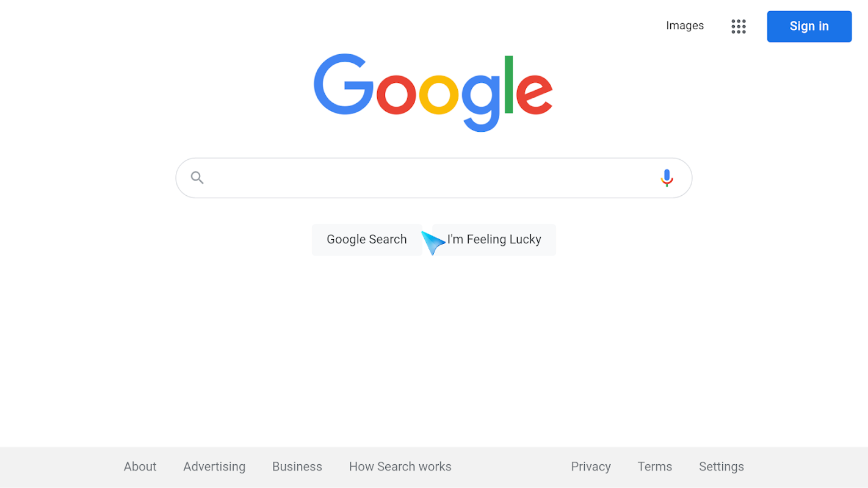View the Terms footer link
Image resolution: width=868 pixels, height=488 pixels.
(x=654, y=467)
